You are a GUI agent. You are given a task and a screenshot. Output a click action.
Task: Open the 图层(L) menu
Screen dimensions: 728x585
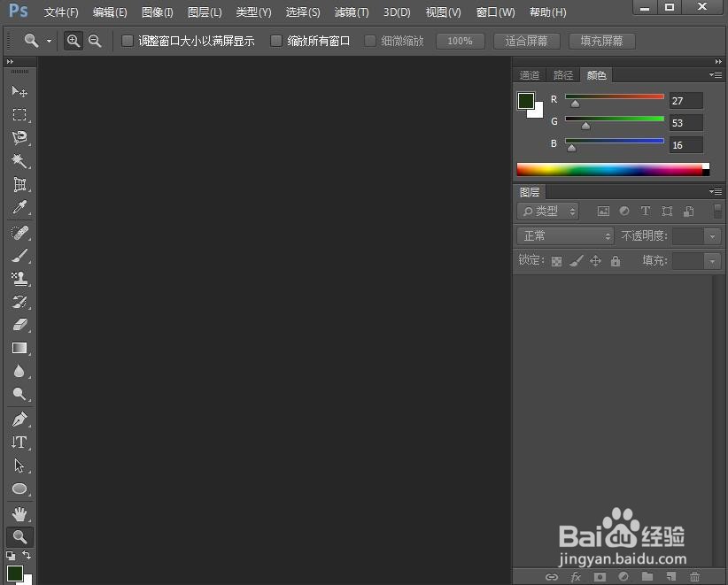[x=205, y=12]
